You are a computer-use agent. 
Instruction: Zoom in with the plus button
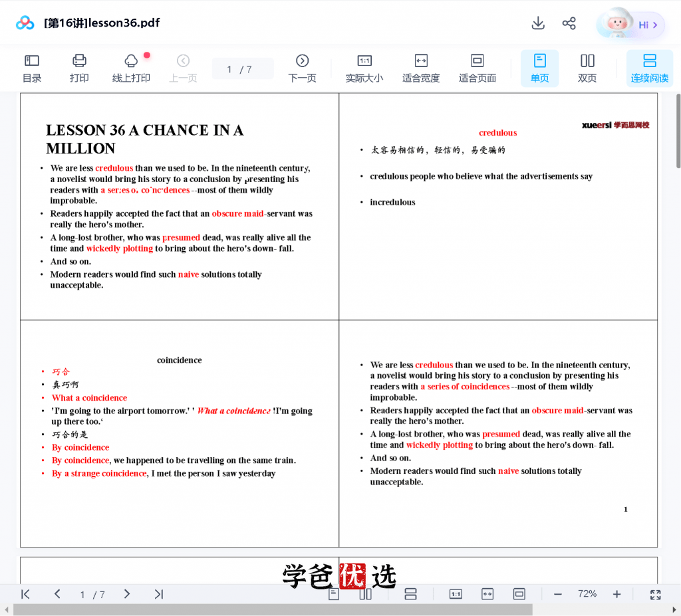[x=616, y=594]
